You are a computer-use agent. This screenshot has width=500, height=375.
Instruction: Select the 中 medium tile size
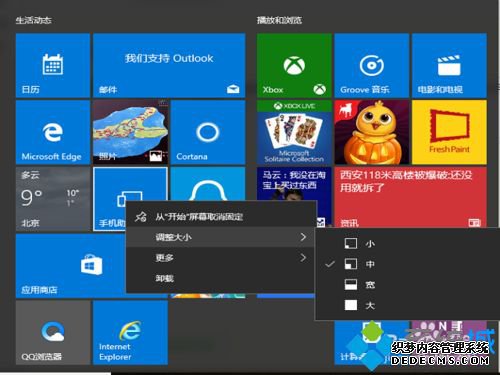click(x=407, y=264)
